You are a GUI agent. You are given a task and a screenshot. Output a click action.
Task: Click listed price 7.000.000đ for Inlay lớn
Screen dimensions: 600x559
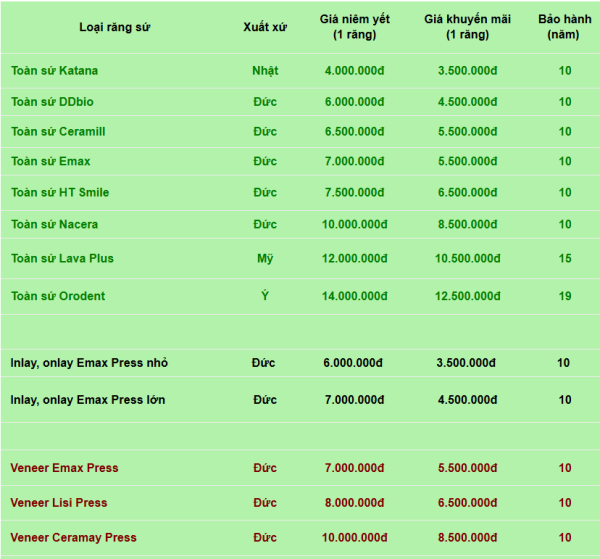pos(354,400)
